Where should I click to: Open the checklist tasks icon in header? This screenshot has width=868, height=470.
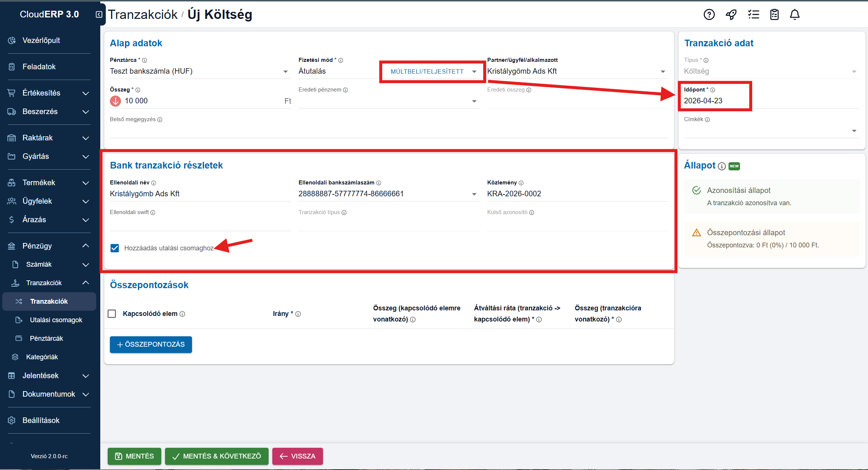click(x=753, y=14)
